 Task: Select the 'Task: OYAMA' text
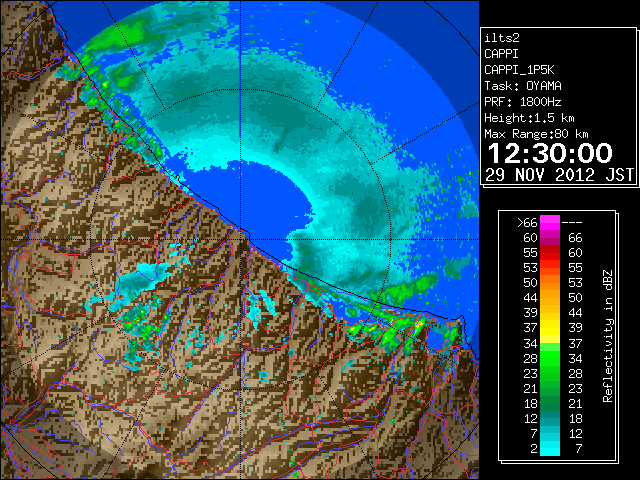523,86
